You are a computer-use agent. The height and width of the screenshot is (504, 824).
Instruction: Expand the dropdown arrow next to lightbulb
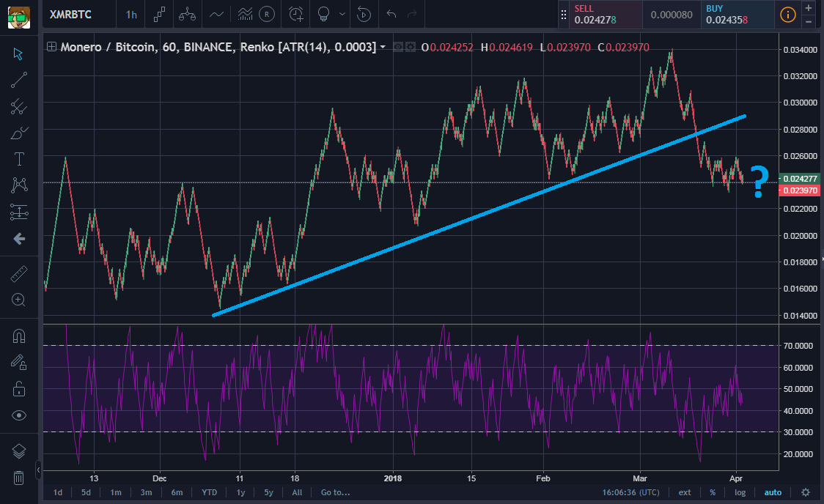pyautogui.click(x=342, y=14)
